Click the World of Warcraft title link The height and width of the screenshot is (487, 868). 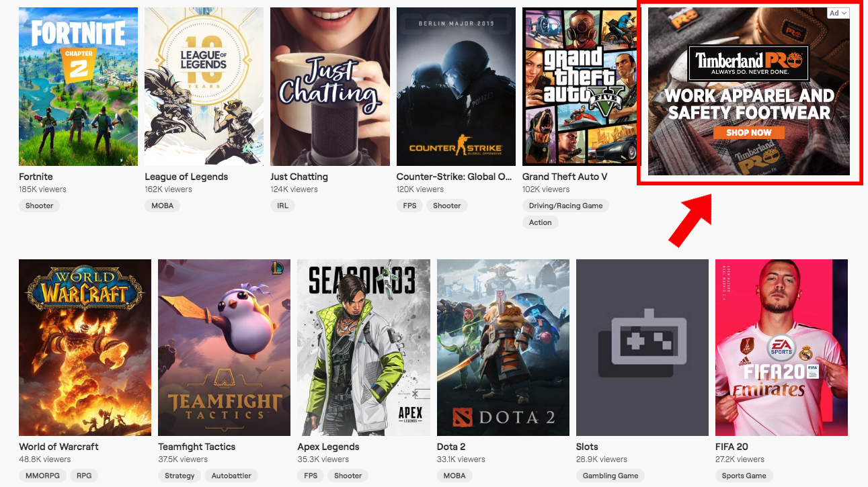click(x=58, y=447)
